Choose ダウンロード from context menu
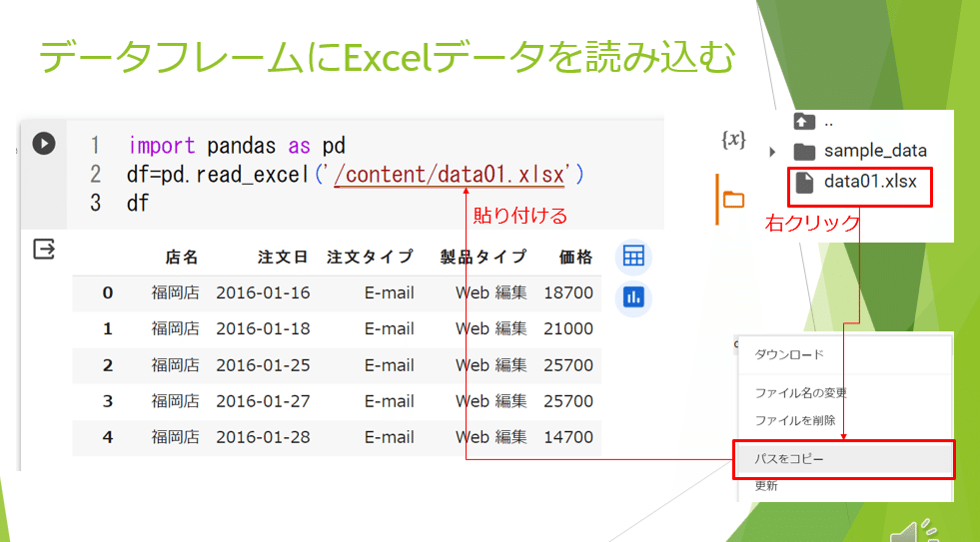 click(x=789, y=354)
